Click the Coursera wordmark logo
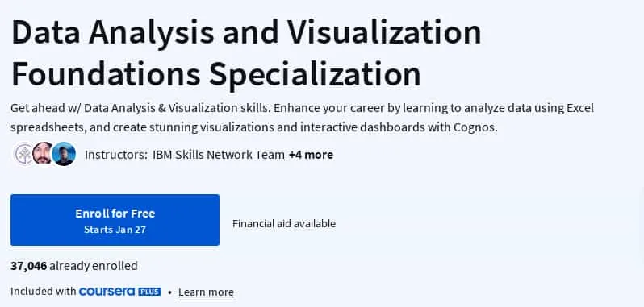The height and width of the screenshot is (307, 644). (107, 292)
